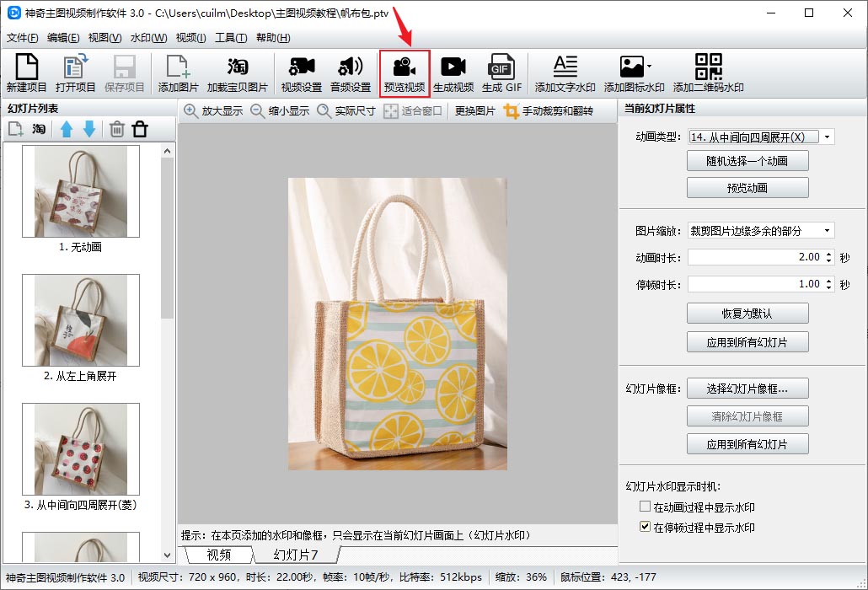Click the slide list scrollbar down arrow

168,555
